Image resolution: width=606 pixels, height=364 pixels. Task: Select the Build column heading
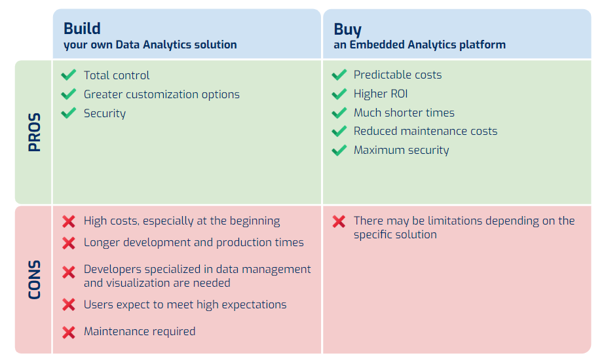[82, 29]
